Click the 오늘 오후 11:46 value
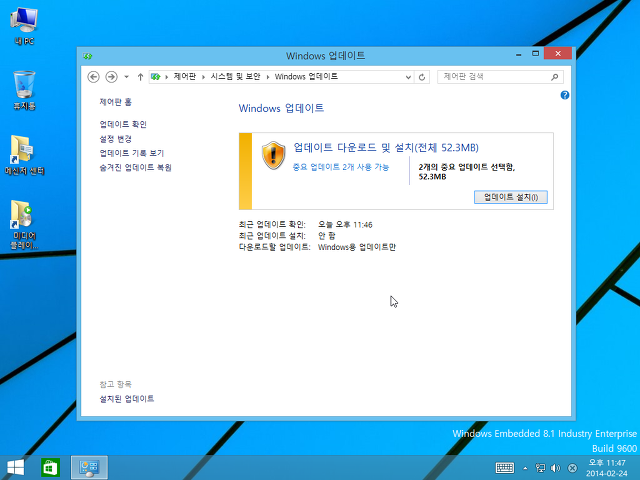 pyautogui.click(x=345, y=224)
